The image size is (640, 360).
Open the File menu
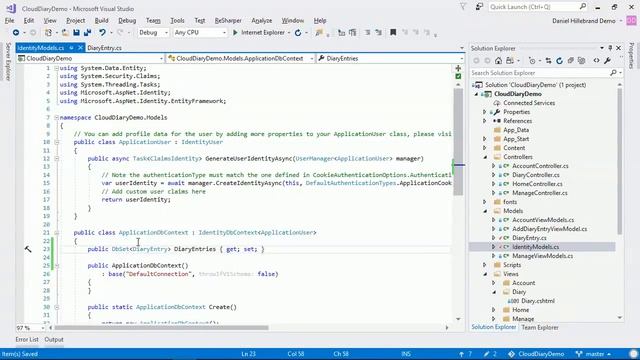click(9, 20)
